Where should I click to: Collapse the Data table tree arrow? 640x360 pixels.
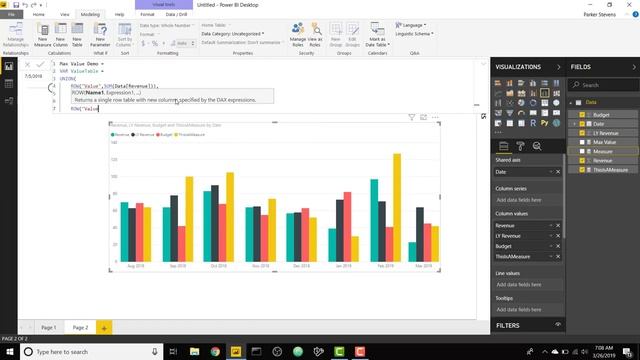pyautogui.click(x=571, y=103)
